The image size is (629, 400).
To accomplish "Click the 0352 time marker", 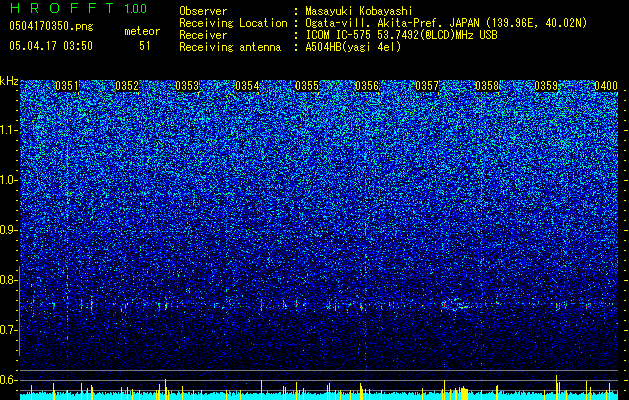I will [127, 86].
